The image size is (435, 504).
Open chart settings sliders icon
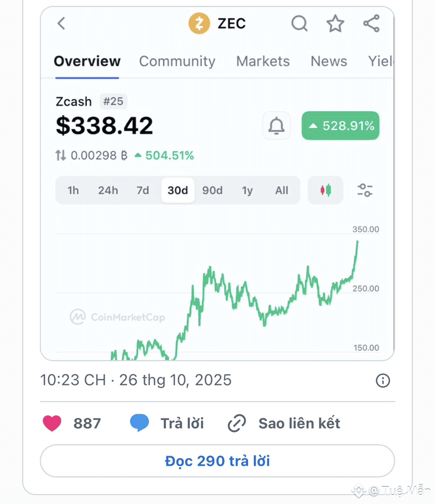coord(365,190)
